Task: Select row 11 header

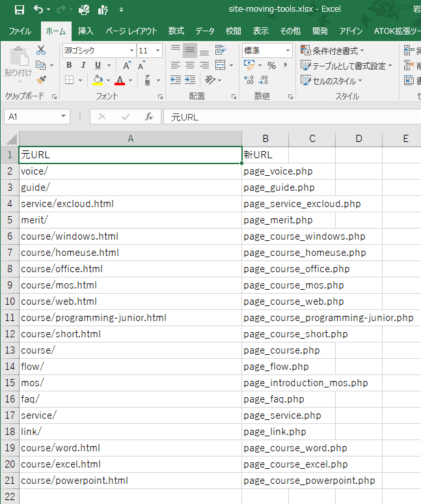Action: coord(10,318)
